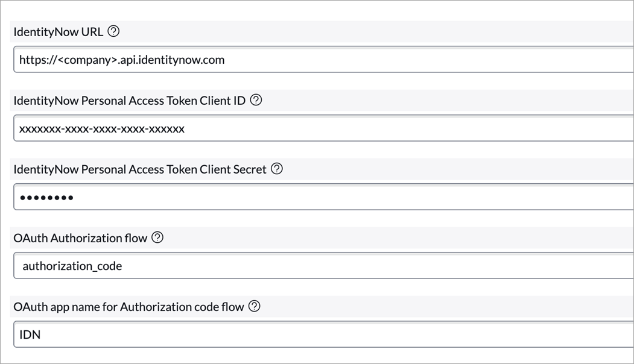Viewport: 634px width, 364px height.
Task: Click 'OAuth app name for Authorization code flow' label
Action: point(128,307)
